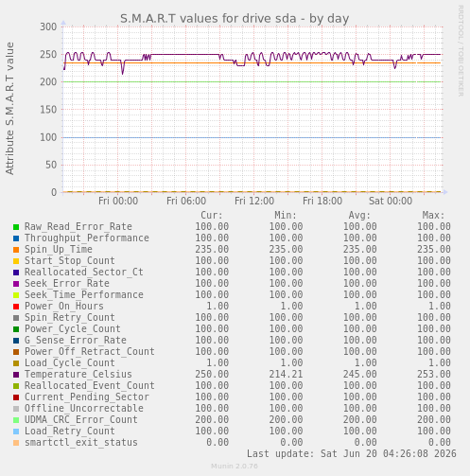Select the Reallocated_Sector_Ct legend label

[84, 272]
